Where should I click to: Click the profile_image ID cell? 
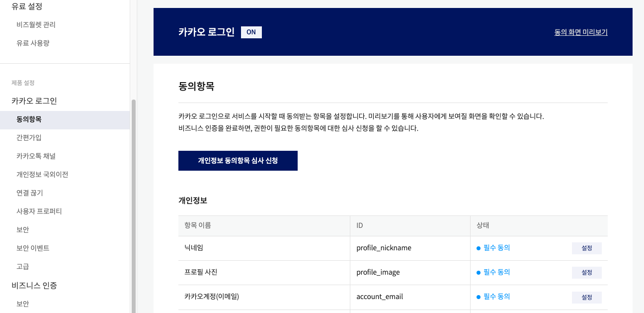(410, 273)
